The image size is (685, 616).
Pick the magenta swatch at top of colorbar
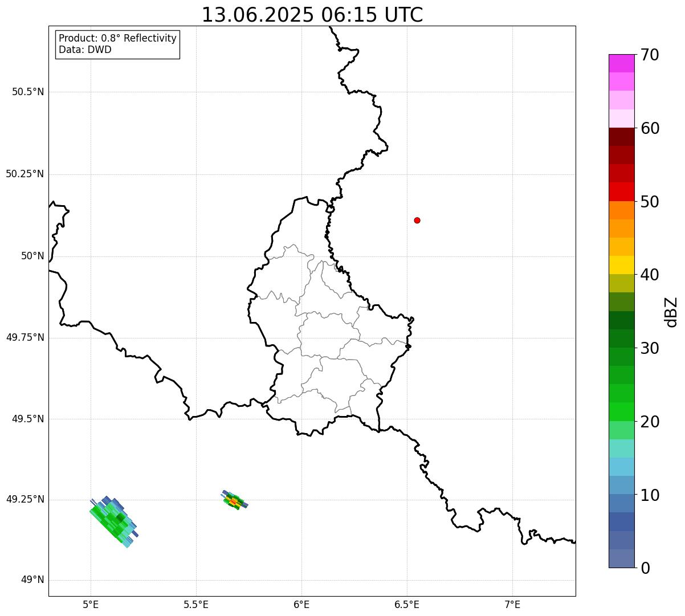622,63
